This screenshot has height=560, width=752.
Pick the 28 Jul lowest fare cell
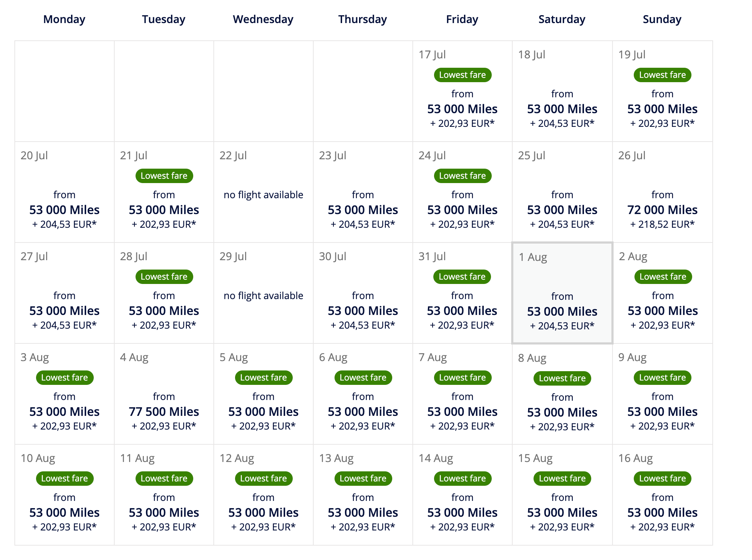pos(164,293)
